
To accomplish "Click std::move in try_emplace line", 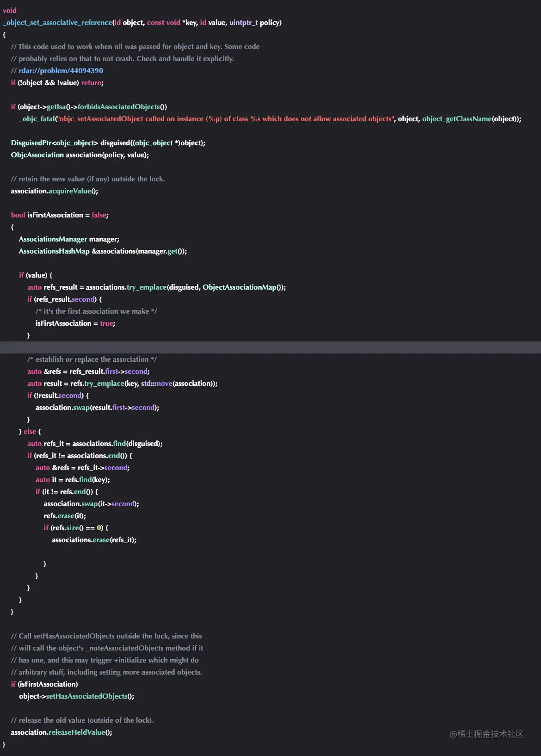I will tap(157, 384).
